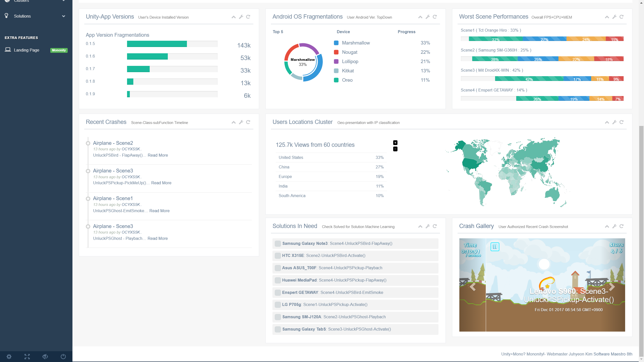Image resolution: width=644 pixels, height=362 pixels.
Task: Click the 0.1.5 version progress bar
Action: pyautogui.click(x=172, y=44)
